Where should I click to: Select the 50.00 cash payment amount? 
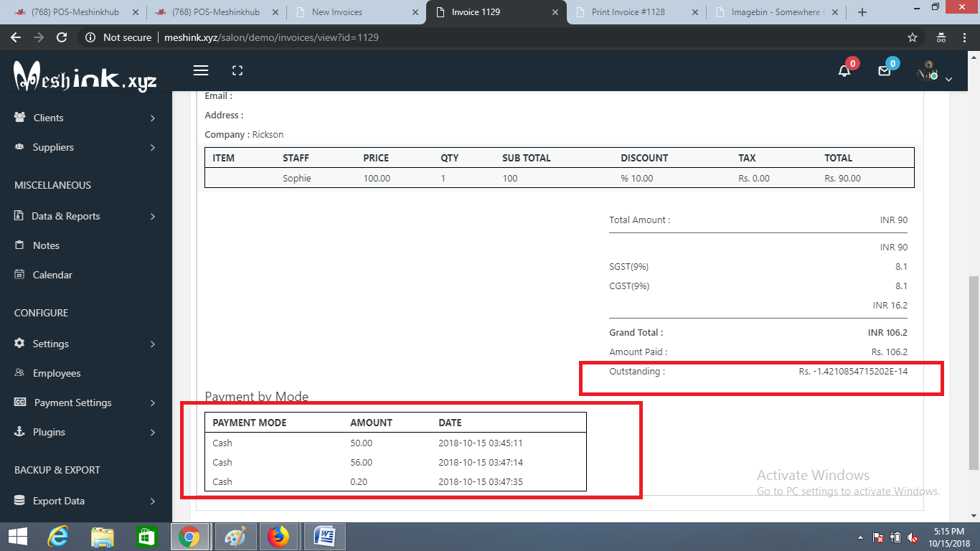(361, 443)
